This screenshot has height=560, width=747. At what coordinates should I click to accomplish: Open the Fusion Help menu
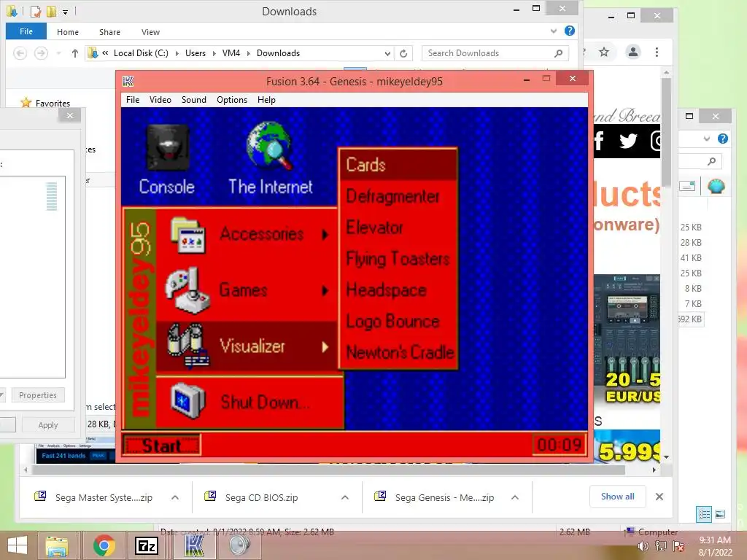(x=266, y=99)
